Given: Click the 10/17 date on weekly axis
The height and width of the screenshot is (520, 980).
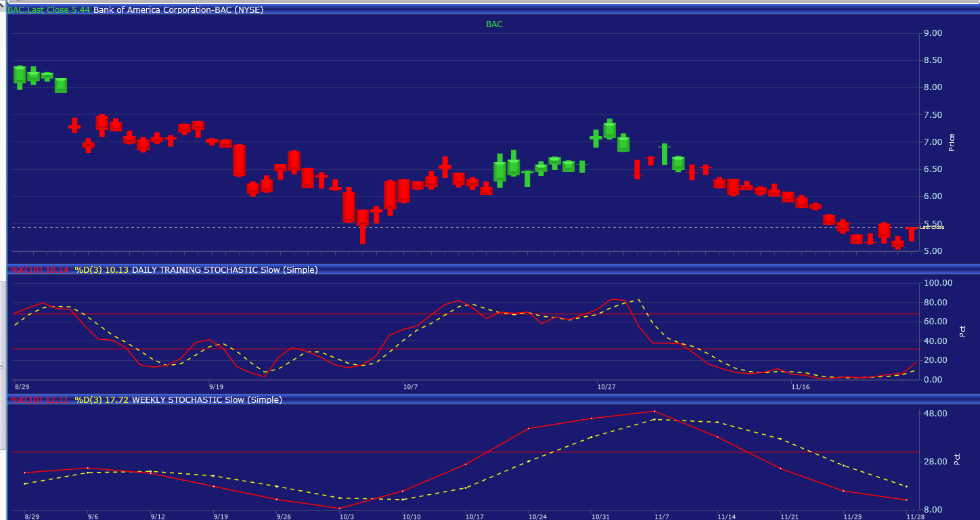Looking at the screenshot, I should (x=474, y=517).
